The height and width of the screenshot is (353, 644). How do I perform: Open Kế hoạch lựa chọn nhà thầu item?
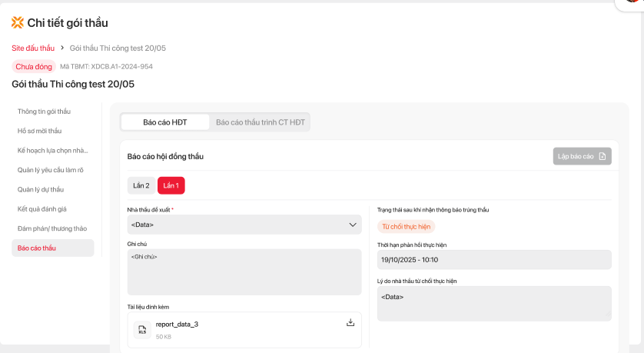pos(52,150)
